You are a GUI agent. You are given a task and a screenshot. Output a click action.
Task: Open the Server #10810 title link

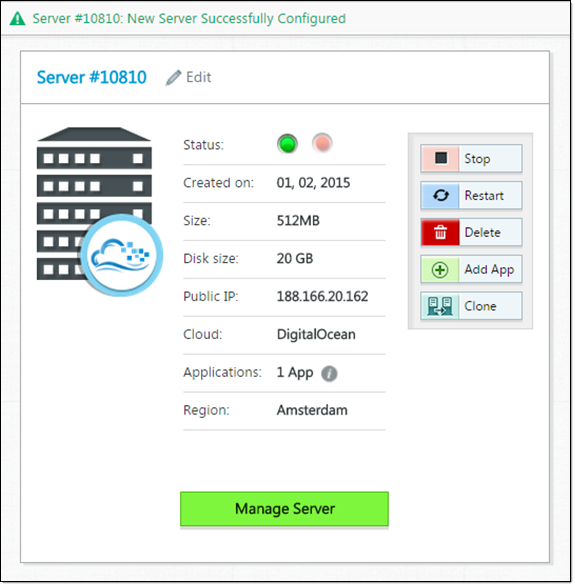[92, 78]
